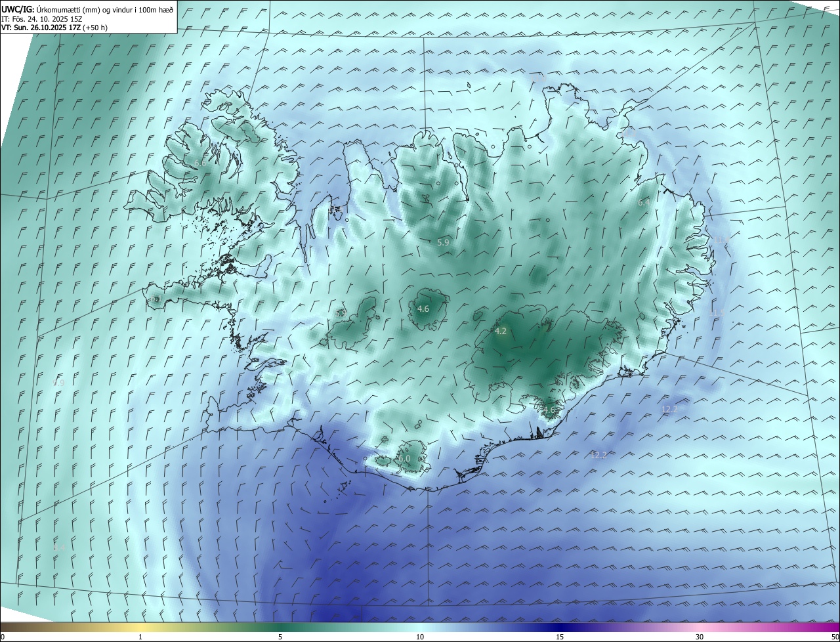Click the "(+50 h)" forecast offset text
The width and height of the screenshot is (840, 642).
pyautogui.click(x=95, y=28)
